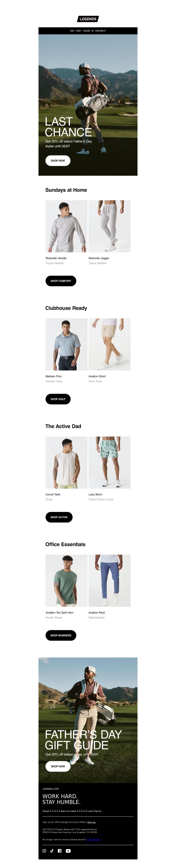
Task: Open the TikTok icon in footer
Action: click(52, 851)
